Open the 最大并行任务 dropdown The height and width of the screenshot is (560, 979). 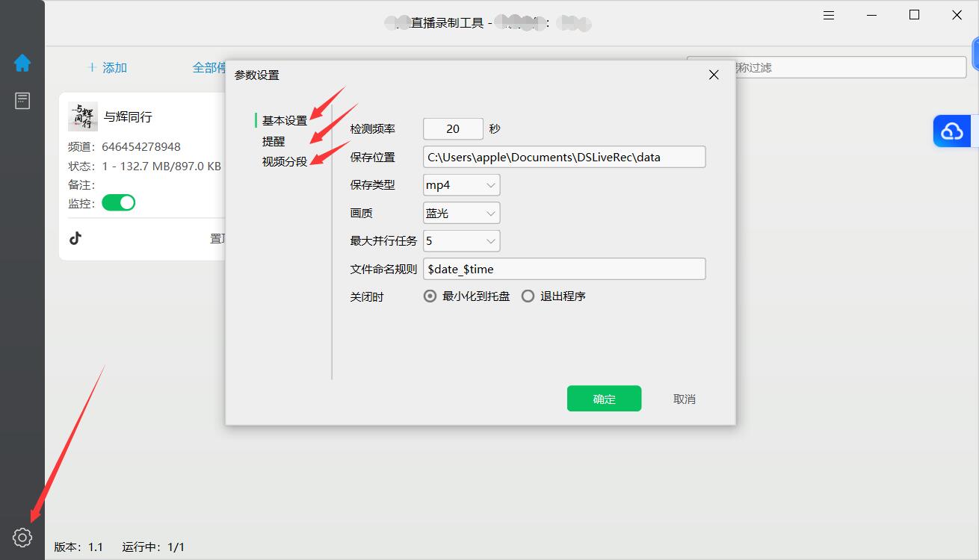pyautogui.click(x=462, y=241)
